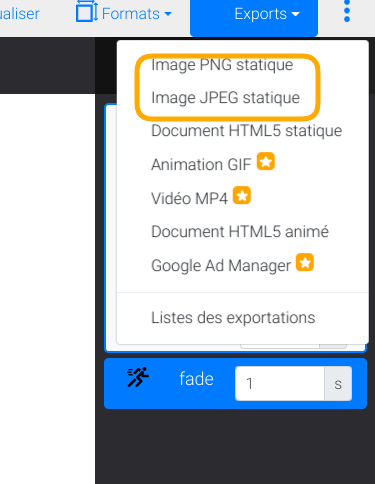Click the Formats resize icon
This screenshot has height=484, width=375.
[87, 12]
